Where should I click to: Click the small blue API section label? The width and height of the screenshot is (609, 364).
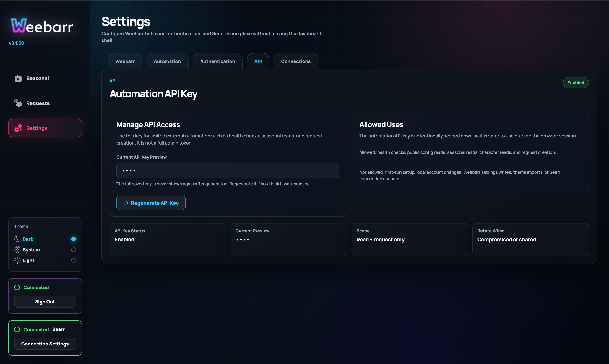coord(113,81)
